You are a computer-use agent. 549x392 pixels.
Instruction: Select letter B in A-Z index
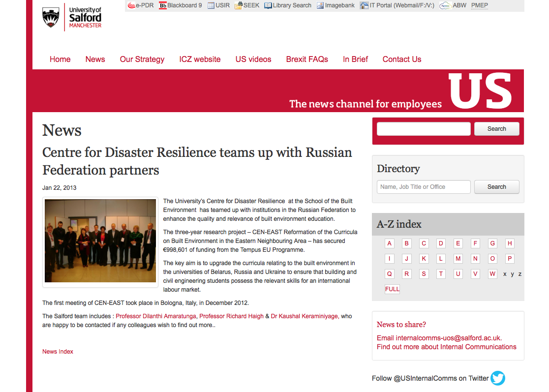point(406,243)
